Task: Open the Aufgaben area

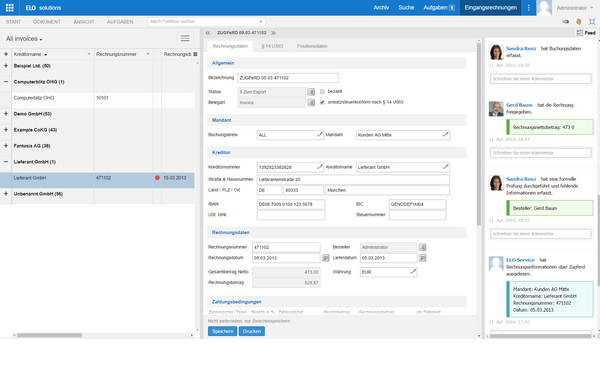Action: tap(439, 8)
